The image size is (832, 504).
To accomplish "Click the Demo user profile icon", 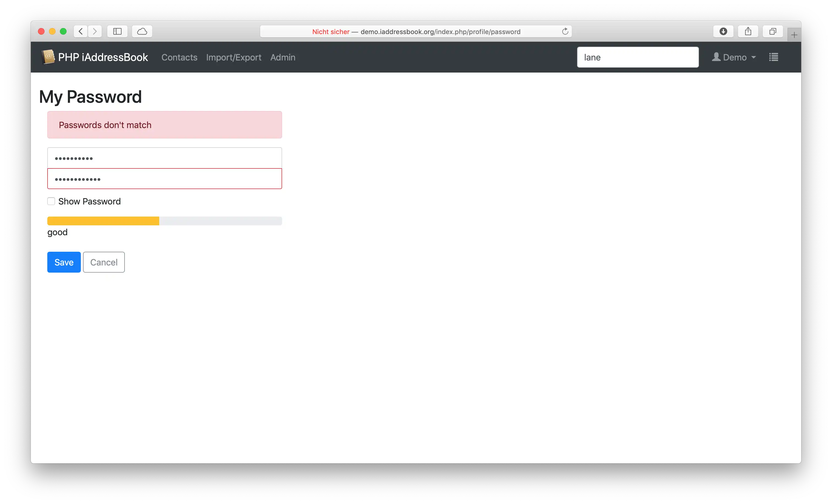I will click(x=717, y=57).
